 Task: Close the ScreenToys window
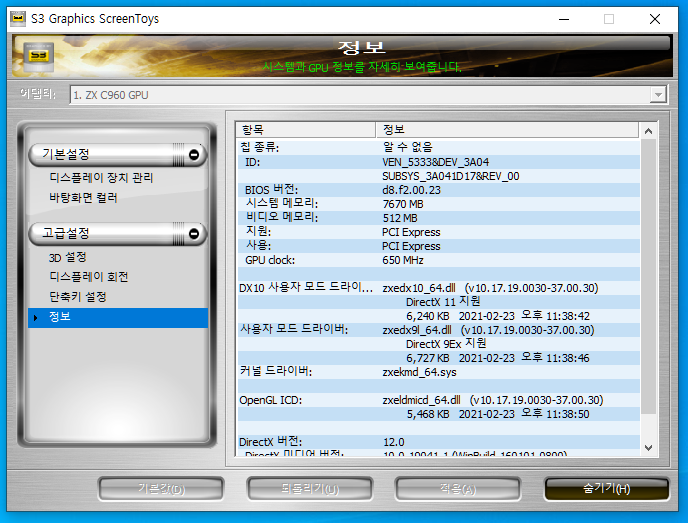(x=655, y=19)
